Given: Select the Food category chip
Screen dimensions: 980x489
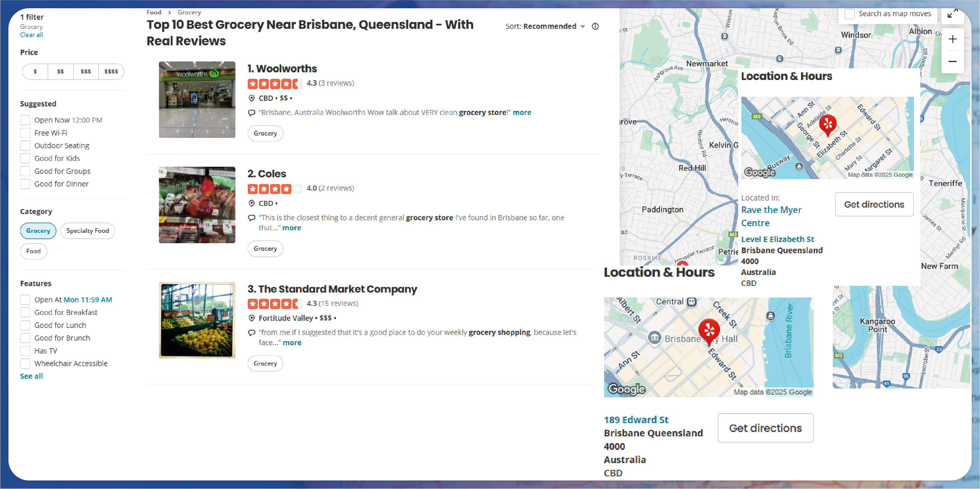Looking at the screenshot, I should [33, 251].
